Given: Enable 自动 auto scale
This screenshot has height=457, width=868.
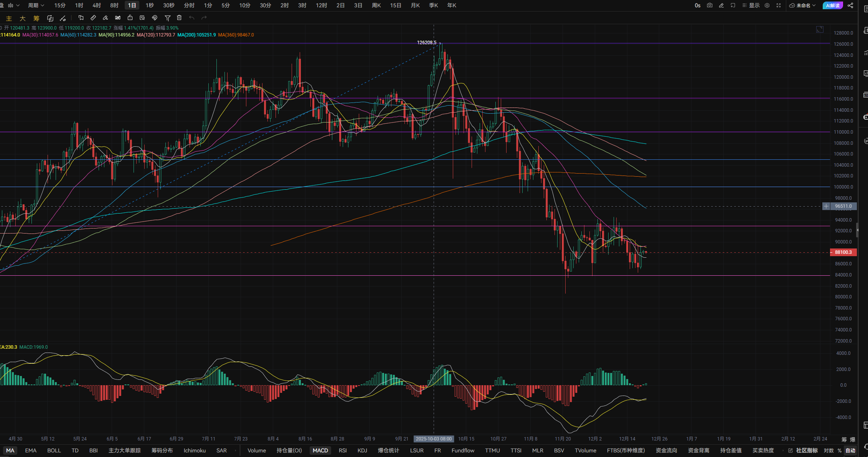Looking at the screenshot, I should 850,450.
